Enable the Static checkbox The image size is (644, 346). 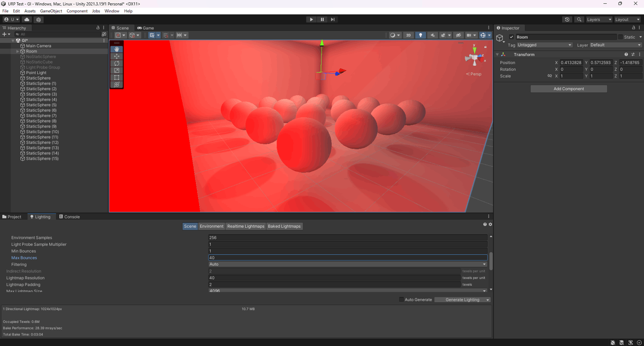coord(621,37)
